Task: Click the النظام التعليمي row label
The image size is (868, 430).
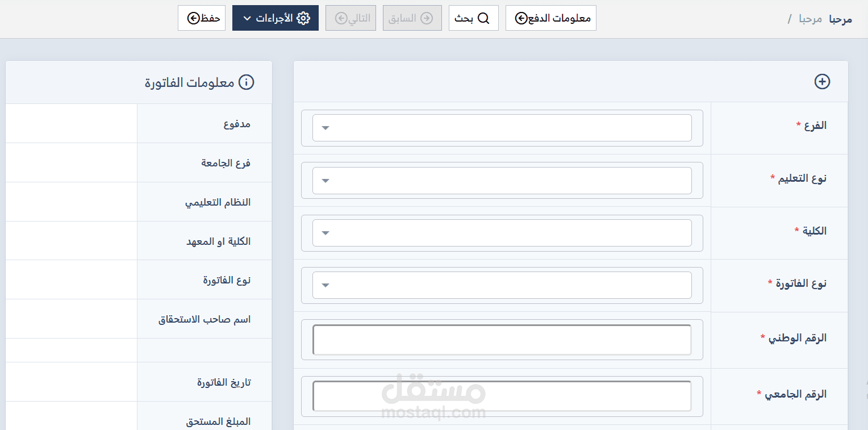Action: click(x=218, y=202)
